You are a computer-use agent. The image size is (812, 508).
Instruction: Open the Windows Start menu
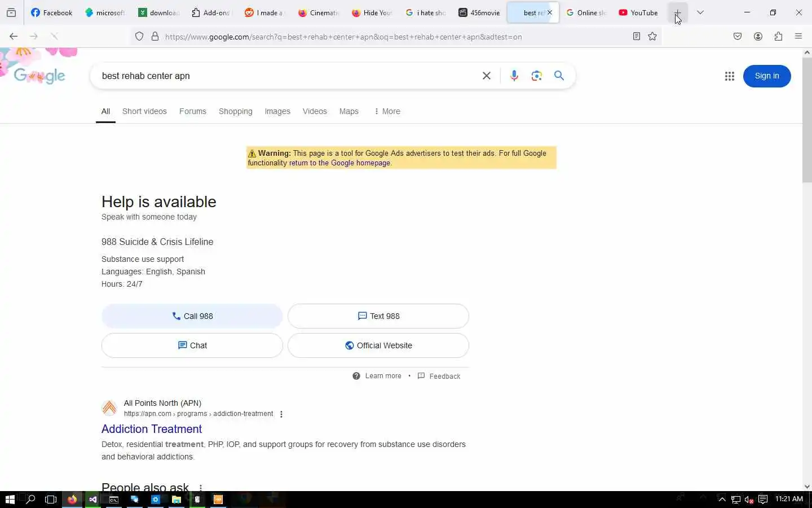coord(10,500)
